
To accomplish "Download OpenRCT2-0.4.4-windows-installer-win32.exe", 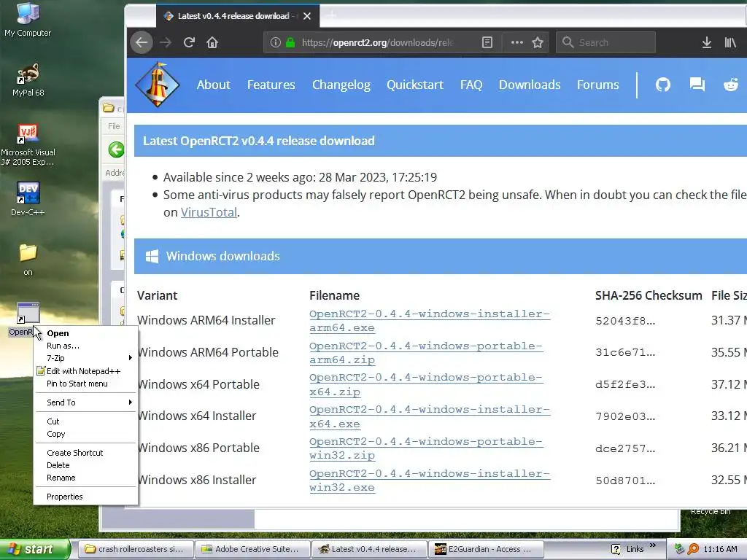I will [x=429, y=481].
